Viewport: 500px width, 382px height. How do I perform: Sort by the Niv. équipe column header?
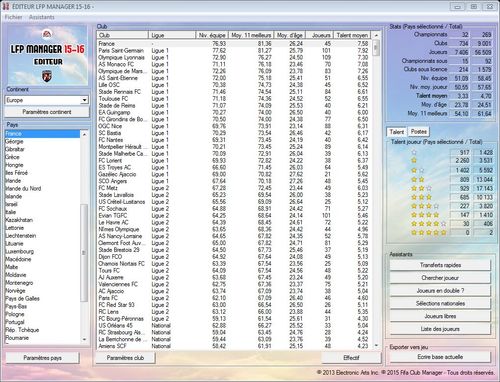point(212,35)
